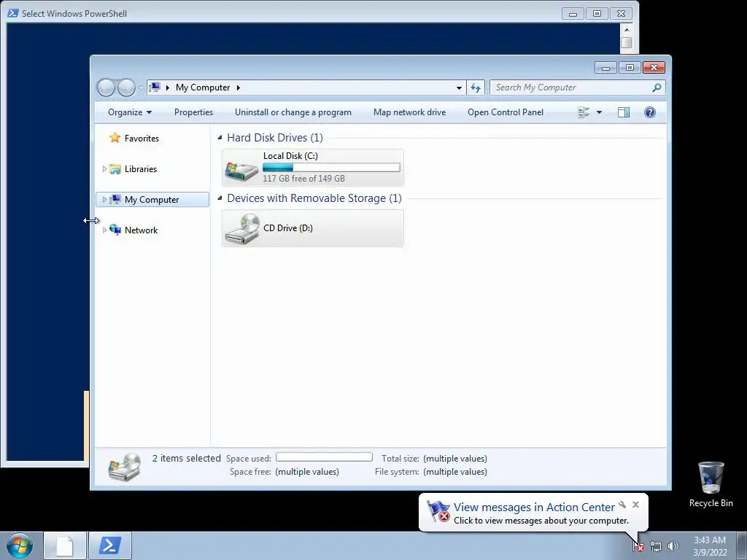747x560 pixels.
Task: Click the Back navigation arrow in Explorer
Action: (106, 87)
